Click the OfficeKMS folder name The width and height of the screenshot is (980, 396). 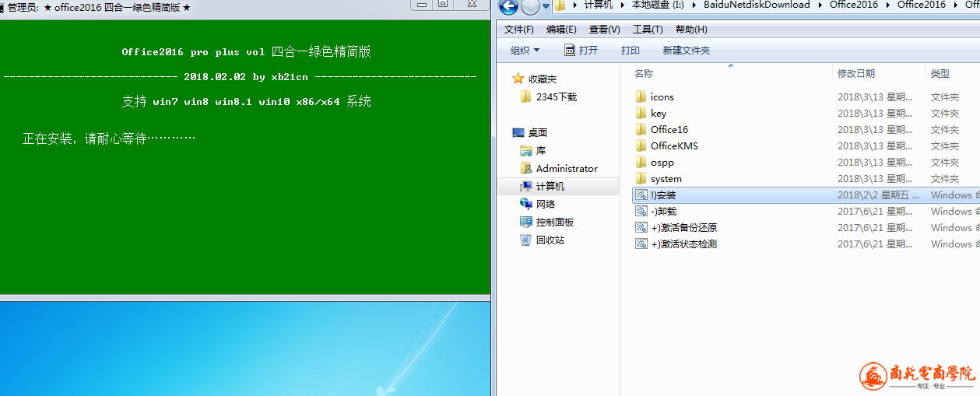[674, 146]
